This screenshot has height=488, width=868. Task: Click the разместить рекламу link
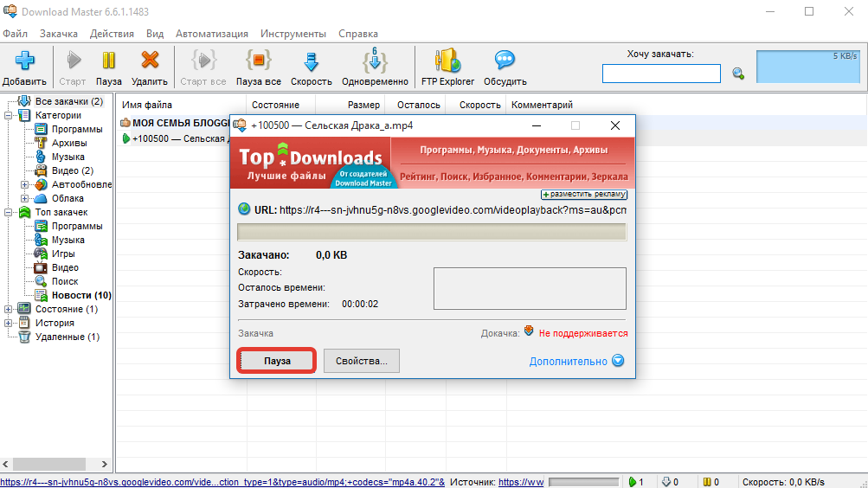[584, 194]
